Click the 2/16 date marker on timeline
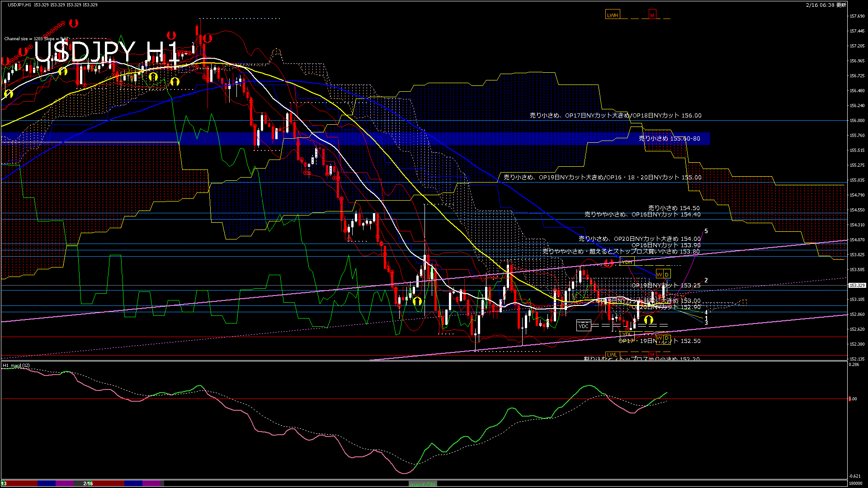 pyautogui.click(x=88, y=483)
